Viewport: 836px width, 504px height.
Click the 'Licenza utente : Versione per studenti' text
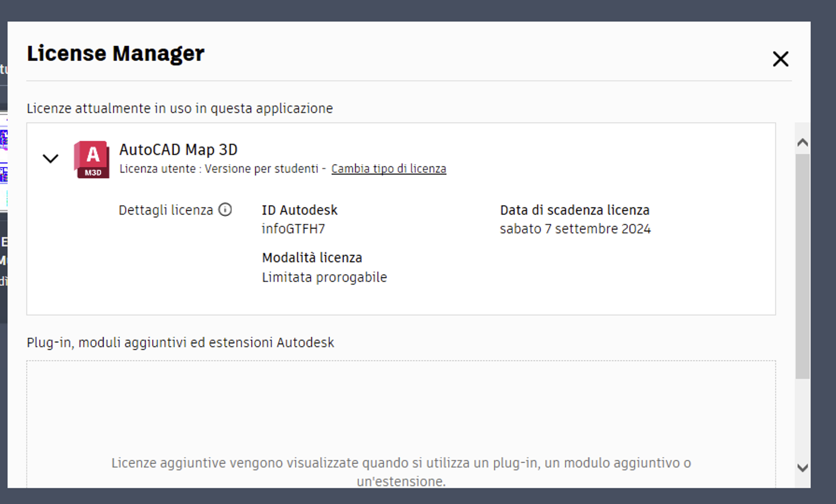click(219, 169)
